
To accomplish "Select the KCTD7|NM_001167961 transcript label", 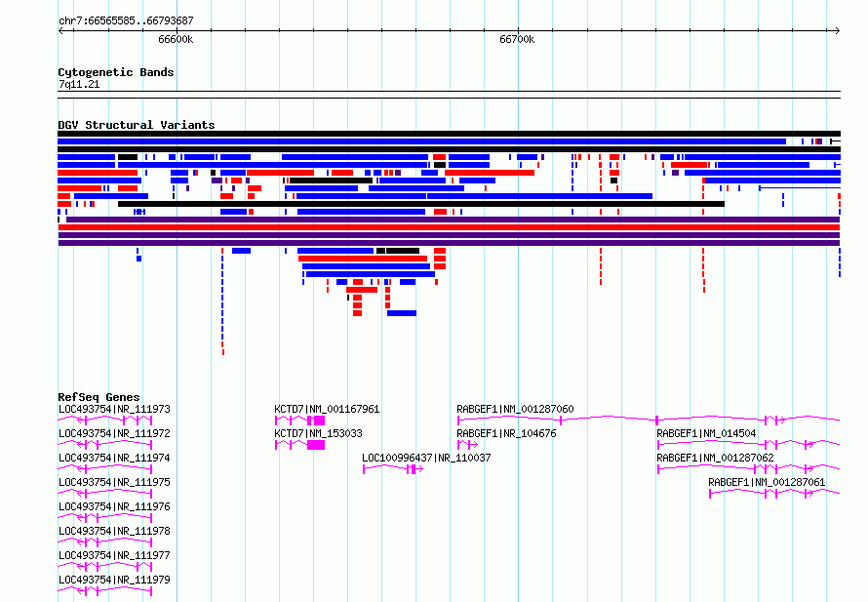I will [327, 409].
